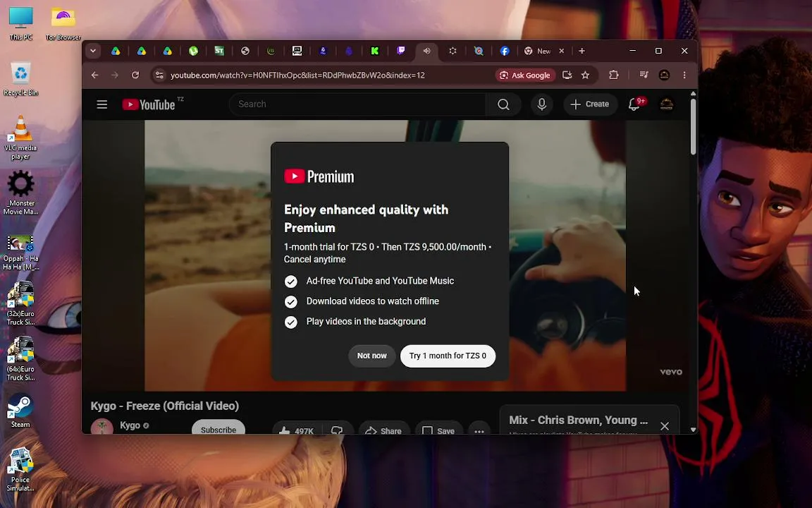812x508 pixels.
Task: Open This PC desktop icon
Action: tap(20, 24)
